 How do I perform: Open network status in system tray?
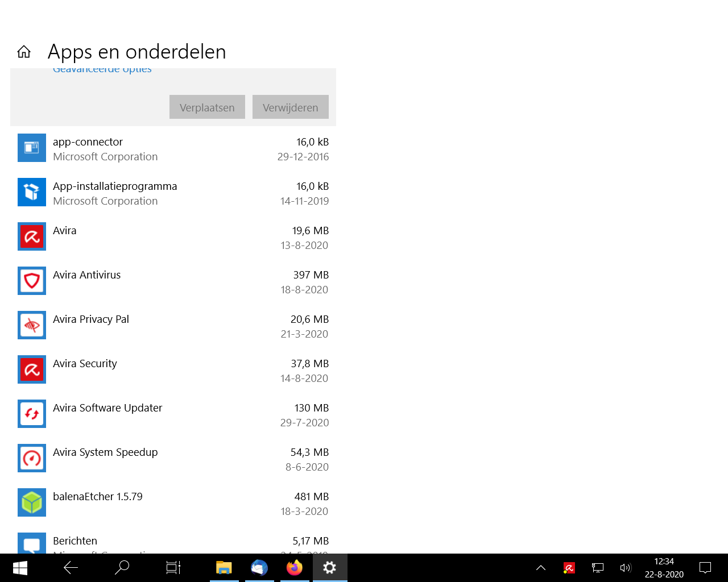pos(598,568)
